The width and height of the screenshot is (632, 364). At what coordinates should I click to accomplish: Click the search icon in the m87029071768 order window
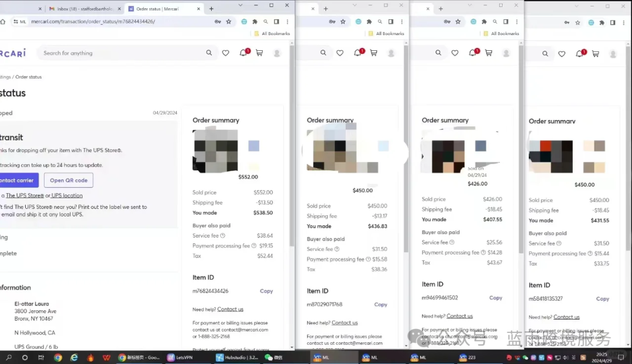(323, 53)
